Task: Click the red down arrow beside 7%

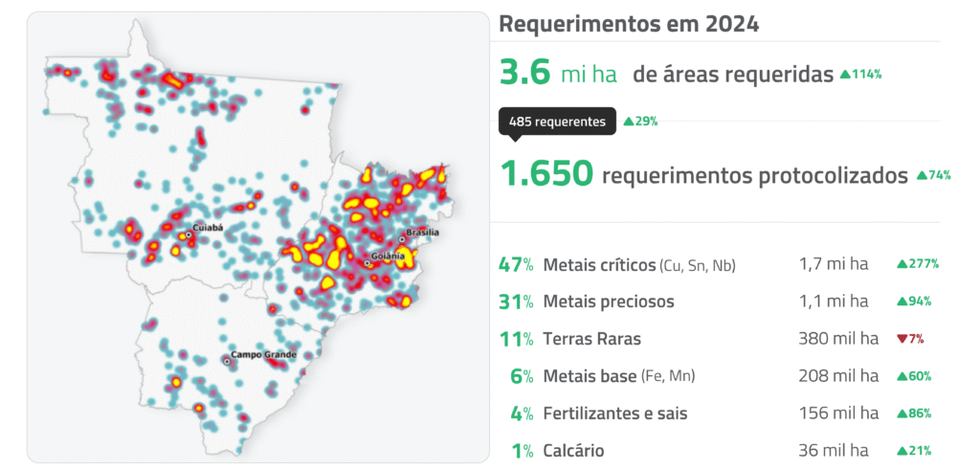Action: [902, 339]
